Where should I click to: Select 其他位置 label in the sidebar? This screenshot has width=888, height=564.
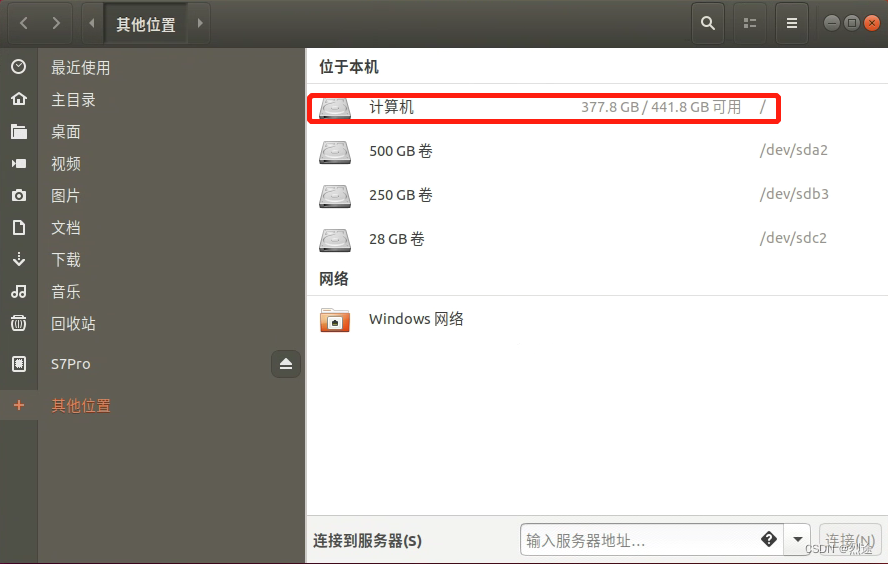coord(81,406)
